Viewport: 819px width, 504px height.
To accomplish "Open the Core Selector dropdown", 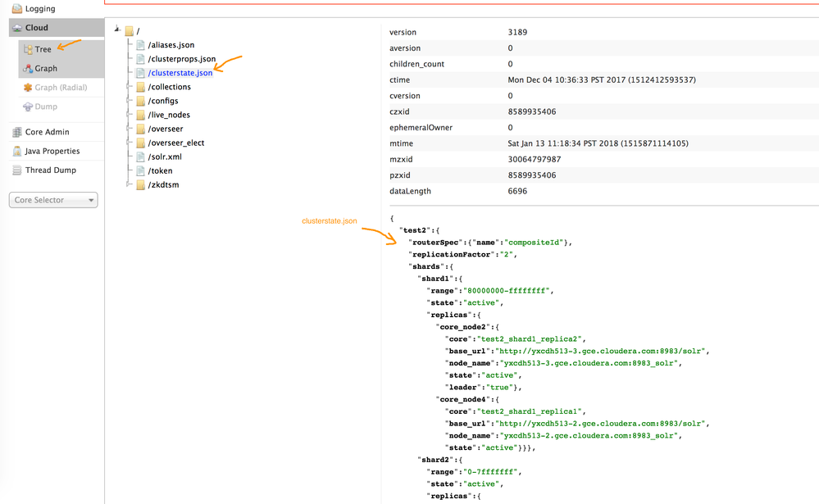I will [53, 200].
